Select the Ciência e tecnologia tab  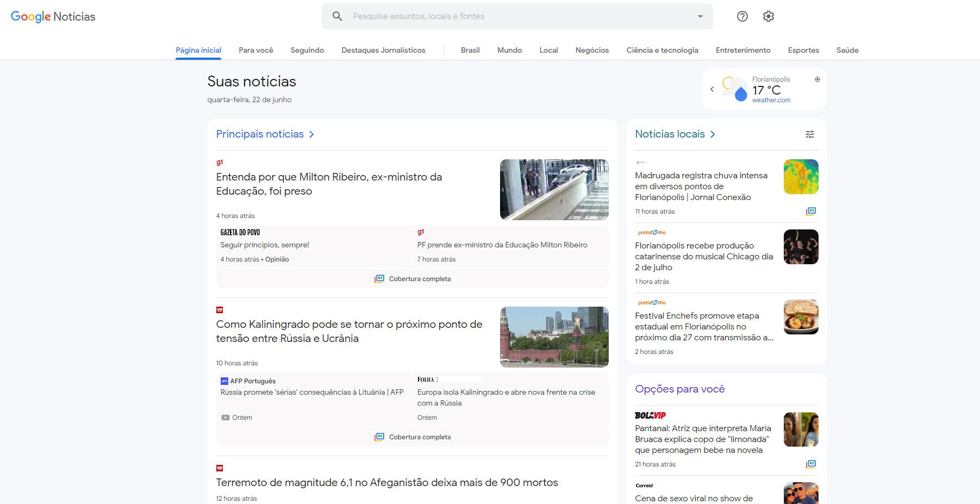pos(662,50)
